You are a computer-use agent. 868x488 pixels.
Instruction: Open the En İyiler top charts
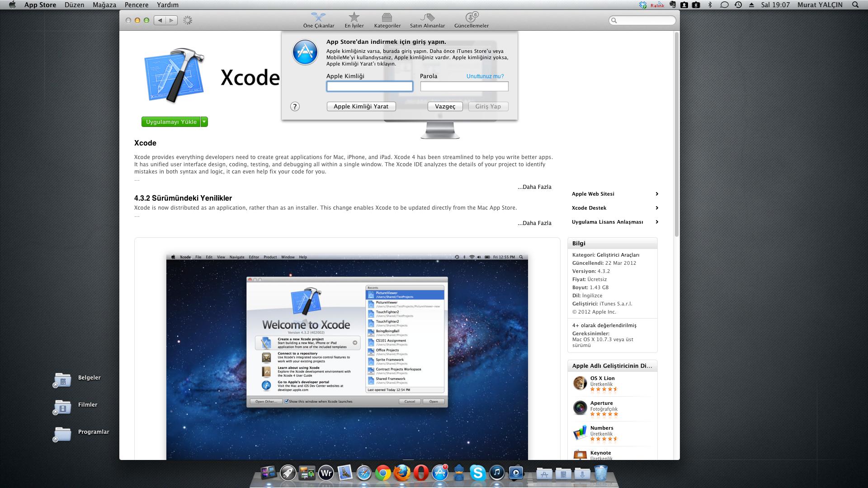(354, 20)
